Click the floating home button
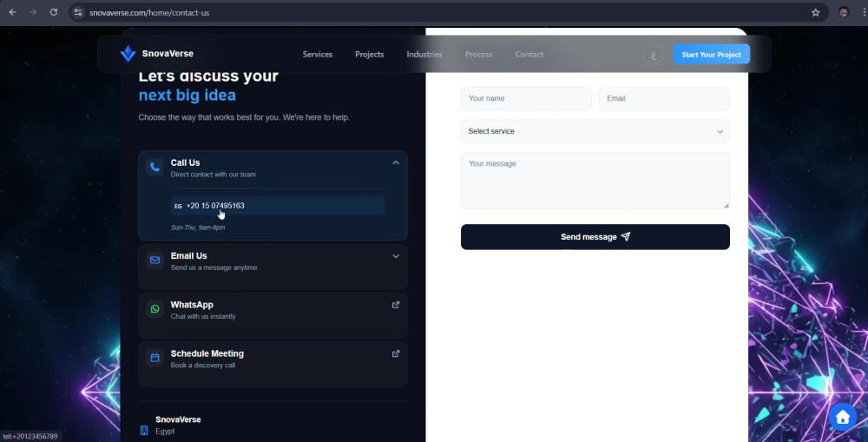This screenshot has width=868, height=442. (x=843, y=417)
